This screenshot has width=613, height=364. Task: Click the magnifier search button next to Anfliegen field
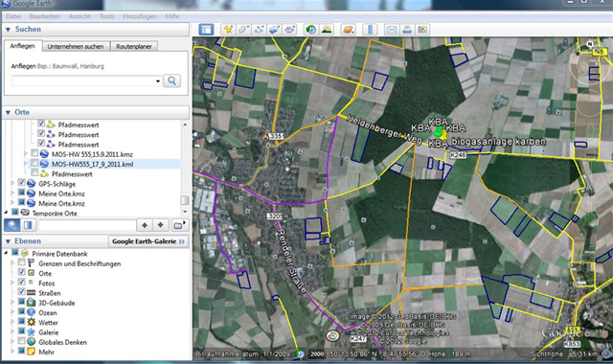pyautogui.click(x=171, y=80)
